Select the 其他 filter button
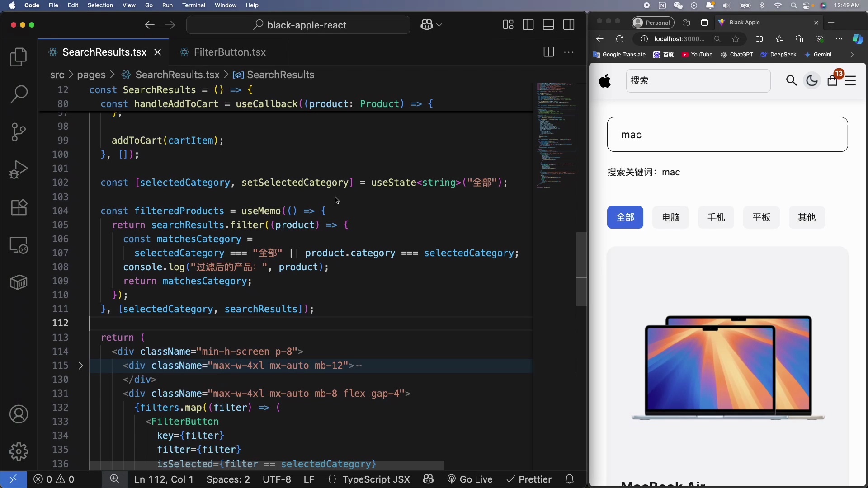Image resolution: width=868 pixels, height=488 pixels. pos(807,217)
